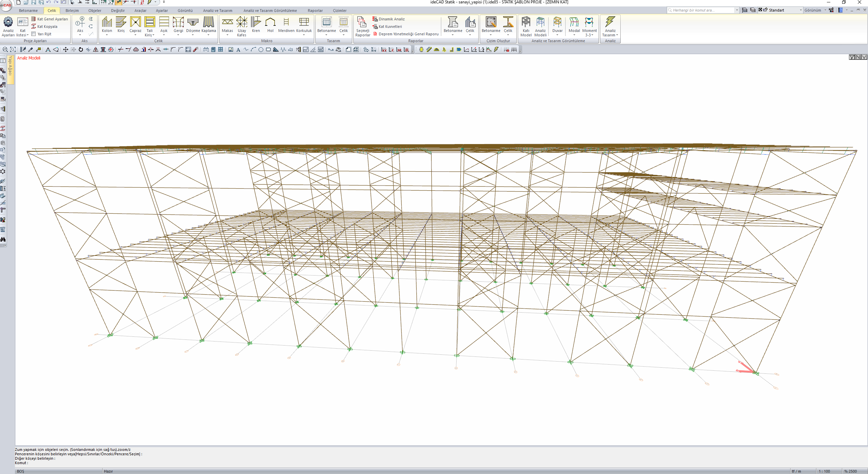Show the Katı Model solid view

point(526,22)
